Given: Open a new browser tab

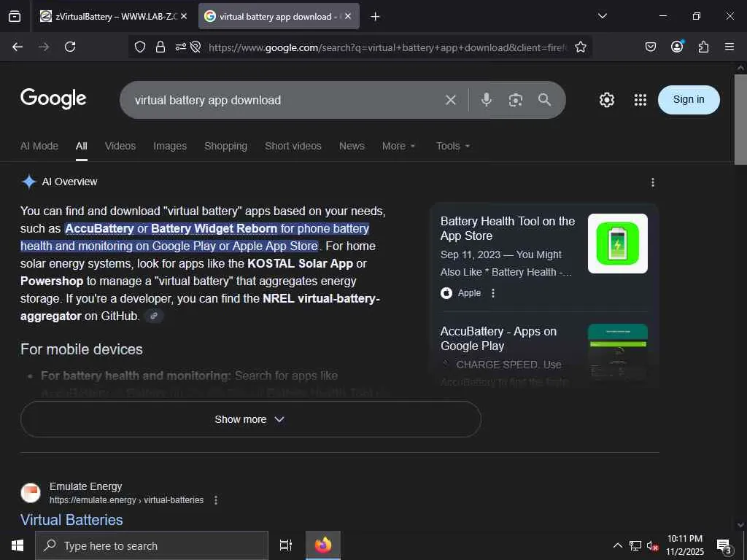Looking at the screenshot, I should point(376,17).
